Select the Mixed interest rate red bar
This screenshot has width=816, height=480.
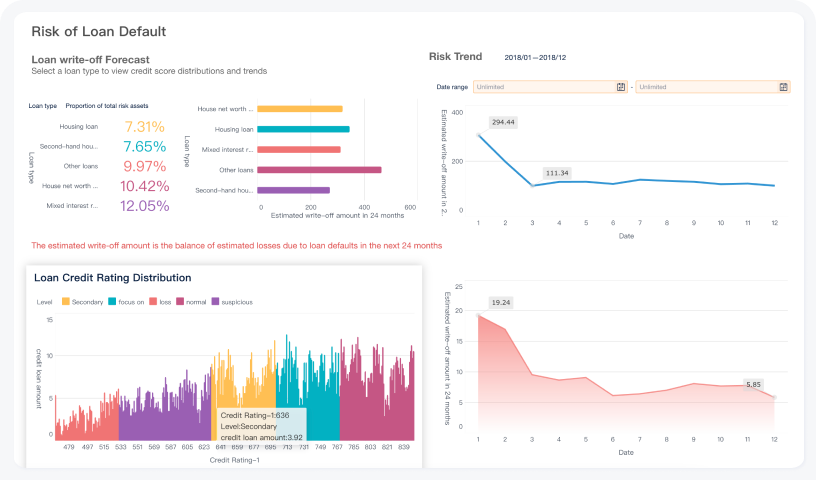(298, 150)
